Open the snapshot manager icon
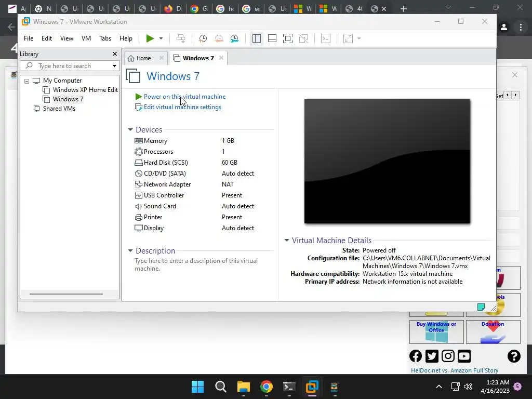Screen dimensions: 532x399 tap(234, 38)
